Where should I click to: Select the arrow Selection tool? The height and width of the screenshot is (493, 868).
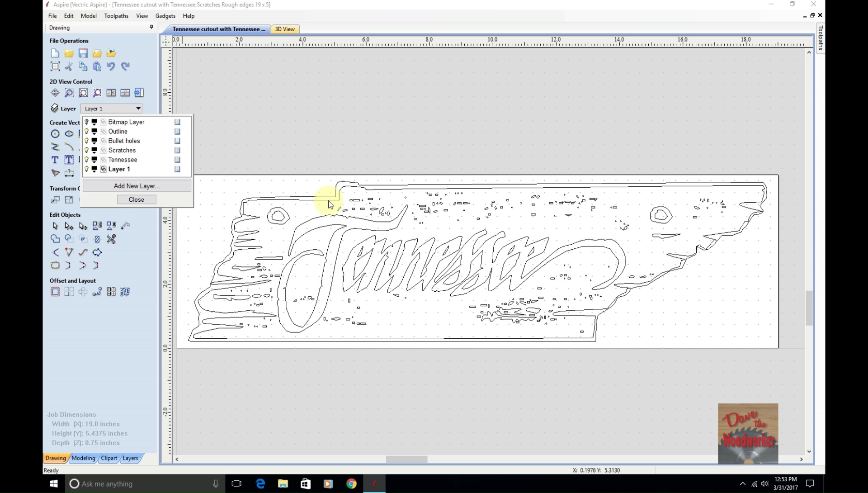[55, 226]
